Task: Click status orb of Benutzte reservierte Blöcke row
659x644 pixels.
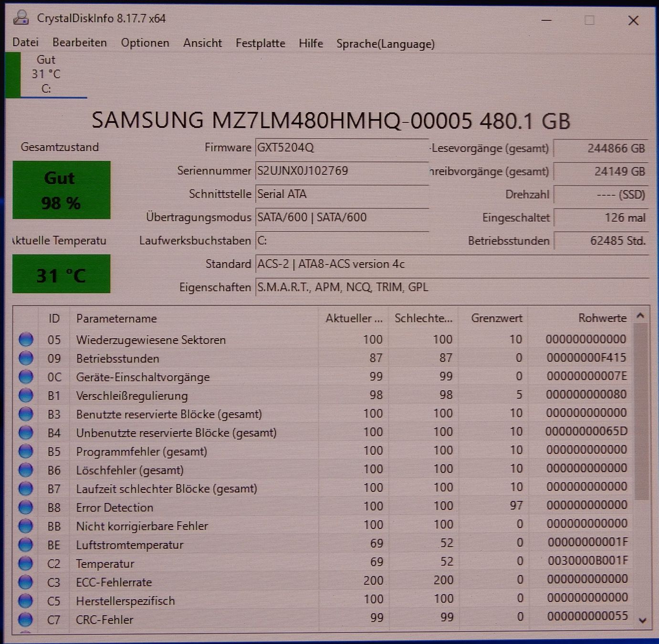Action: (x=26, y=414)
